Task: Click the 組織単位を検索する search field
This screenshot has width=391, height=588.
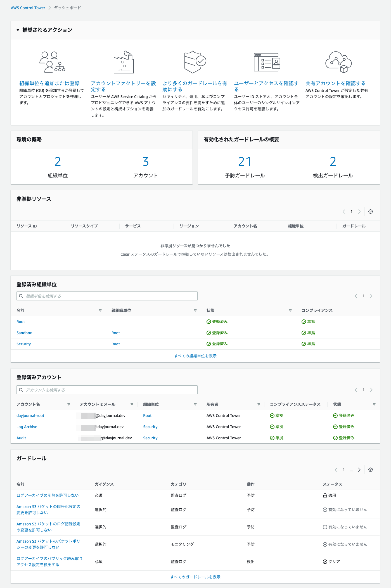Action: 107,296
